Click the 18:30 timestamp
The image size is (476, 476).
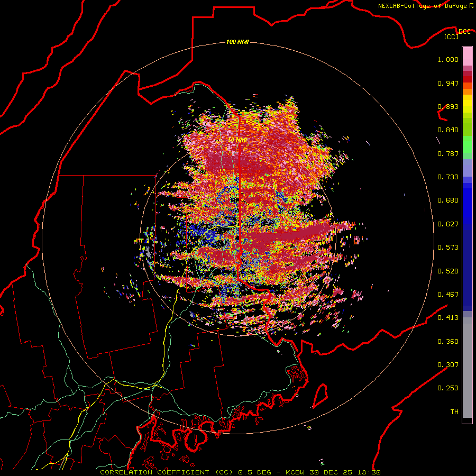pos(369,472)
